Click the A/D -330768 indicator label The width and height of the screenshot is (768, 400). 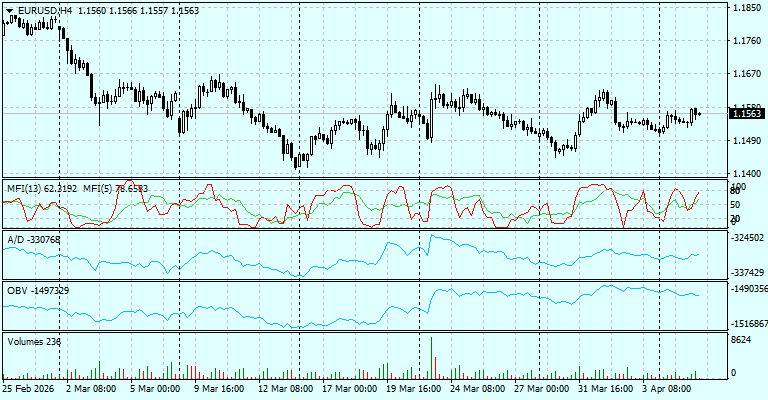pyautogui.click(x=34, y=239)
